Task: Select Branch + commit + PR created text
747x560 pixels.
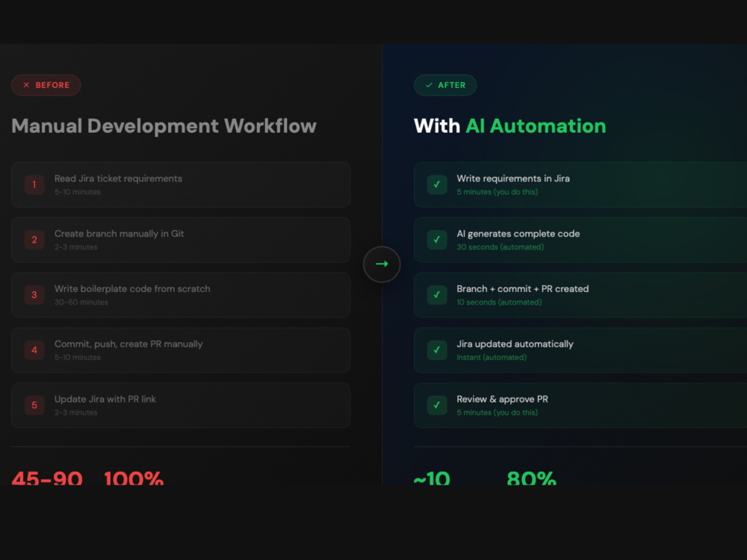Action: (x=523, y=289)
